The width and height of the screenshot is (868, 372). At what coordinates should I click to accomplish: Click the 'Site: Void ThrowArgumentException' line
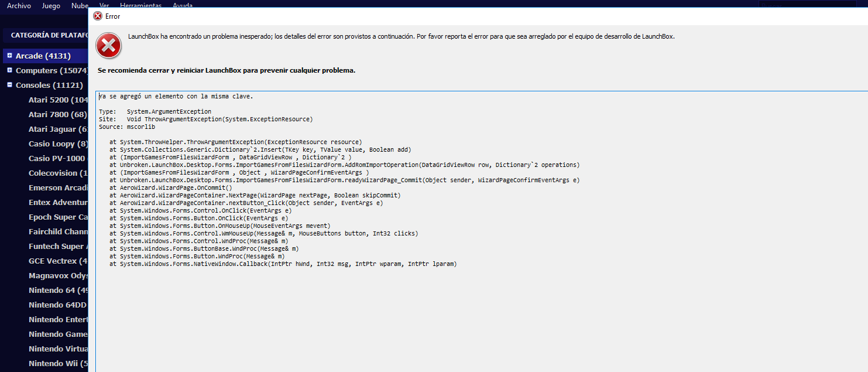[x=206, y=119]
